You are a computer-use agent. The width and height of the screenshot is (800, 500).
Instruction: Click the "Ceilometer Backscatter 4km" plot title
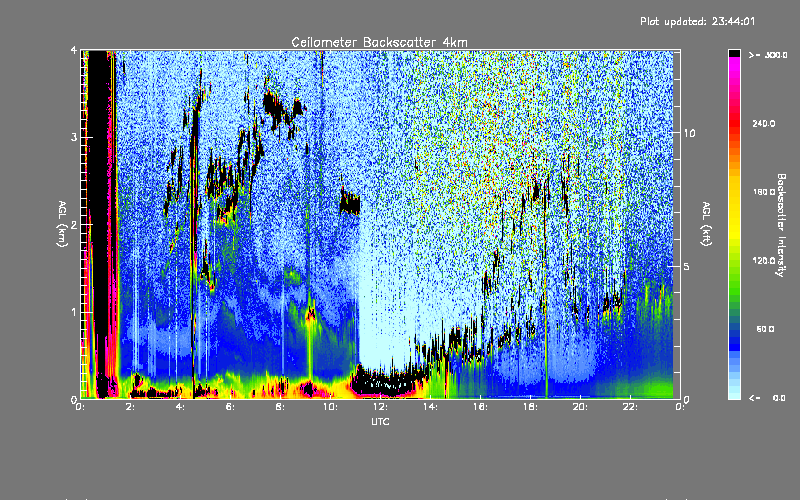click(x=379, y=42)
